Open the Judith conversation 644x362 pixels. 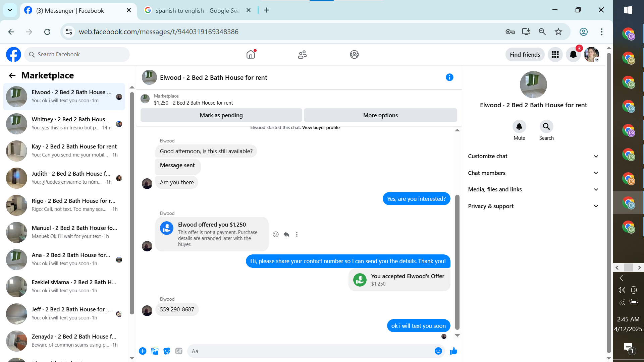(x=64, y=178)
